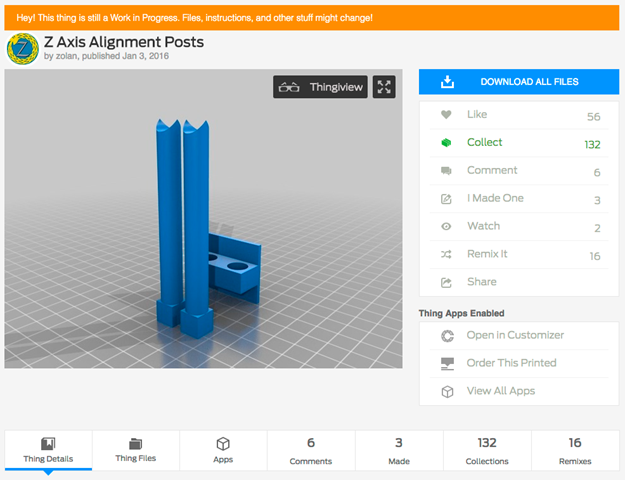Switch to Thing Files tab

136,450
